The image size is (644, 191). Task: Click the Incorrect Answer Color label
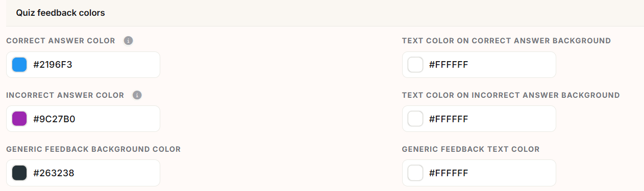point(65,95)
